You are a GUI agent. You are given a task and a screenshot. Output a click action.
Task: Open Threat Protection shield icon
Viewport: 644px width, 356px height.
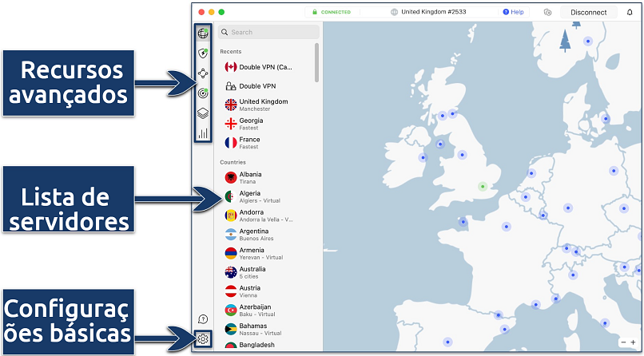click(202, 53)
